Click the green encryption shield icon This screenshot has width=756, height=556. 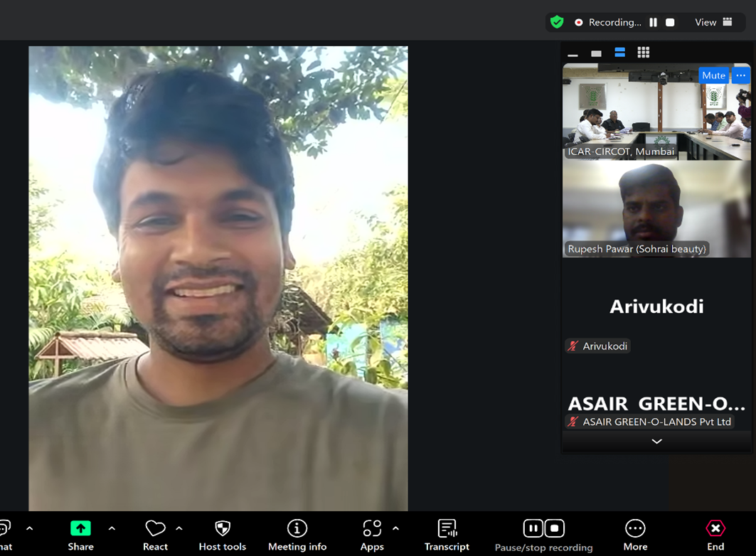(557, 22)
